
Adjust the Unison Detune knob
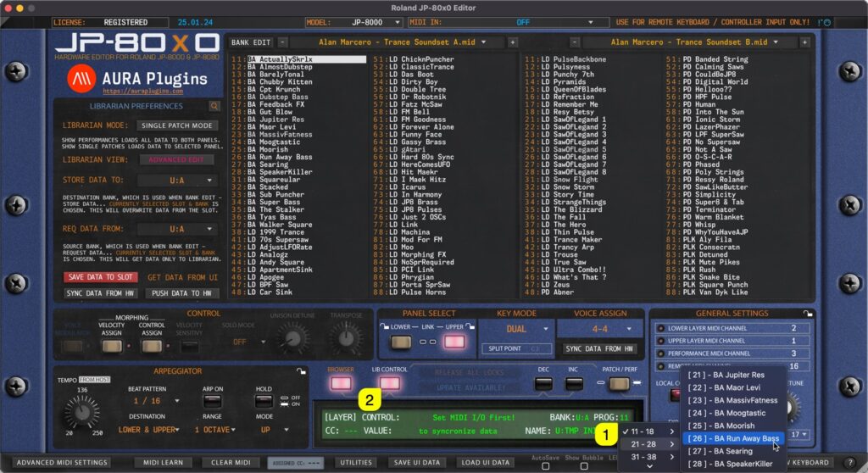[292, 338]
